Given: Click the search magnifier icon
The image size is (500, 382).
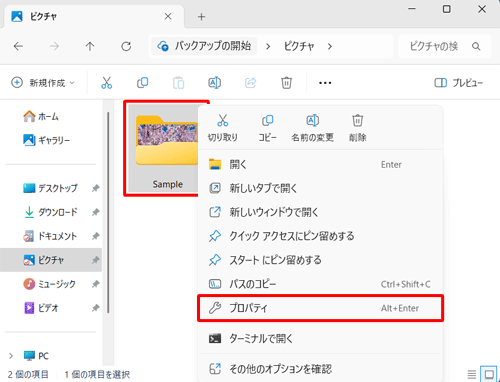Looking at the screenshot, I should click(476, 46).
